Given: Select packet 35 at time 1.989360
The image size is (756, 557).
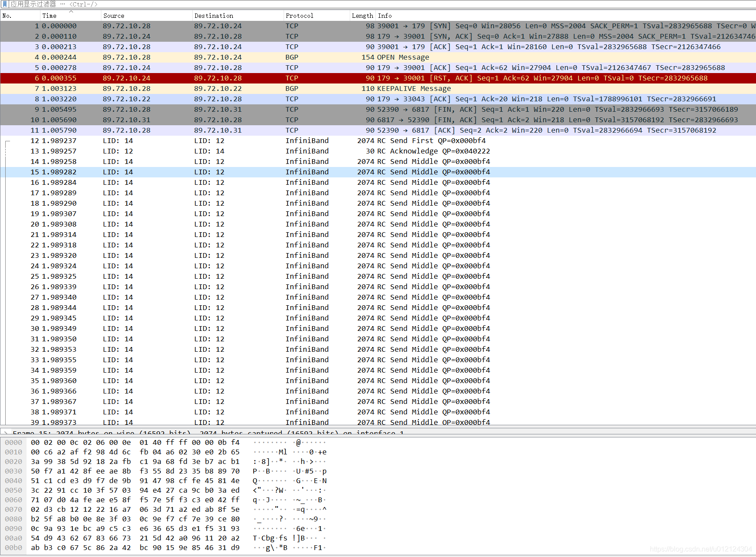Looking at the screenshot, I should pos(378,381).
